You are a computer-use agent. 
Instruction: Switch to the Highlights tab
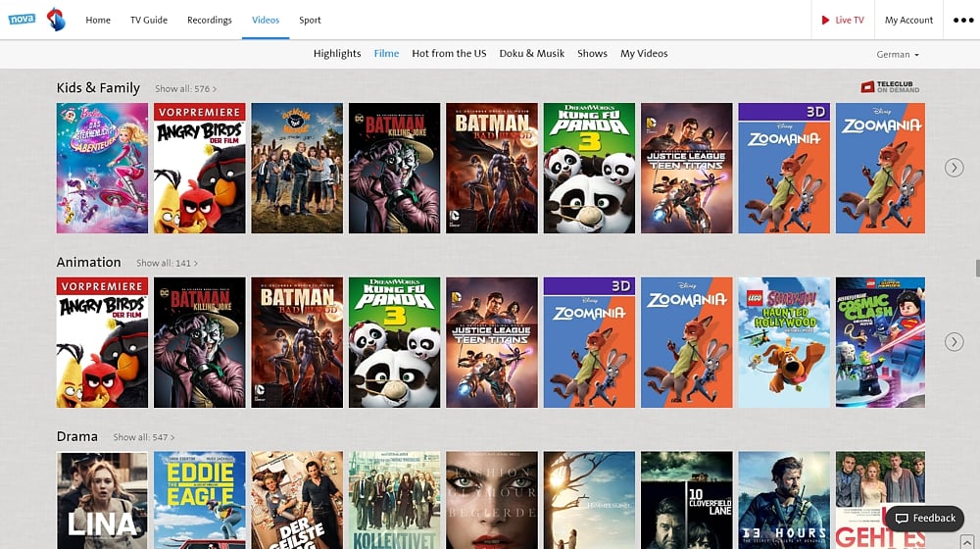337,54
